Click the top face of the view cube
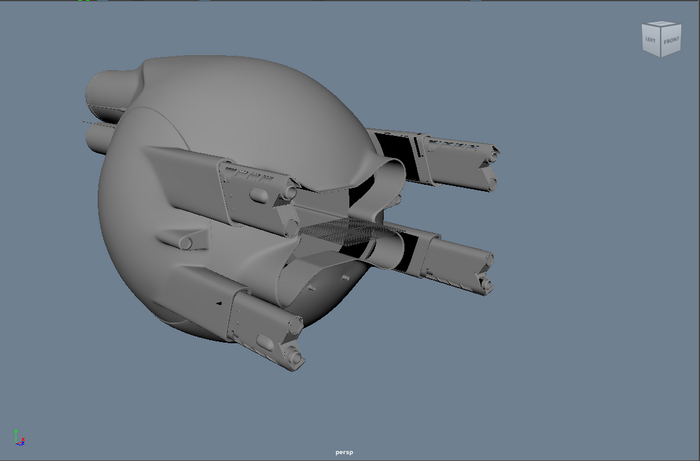700x461 pixels. (660, 25)
